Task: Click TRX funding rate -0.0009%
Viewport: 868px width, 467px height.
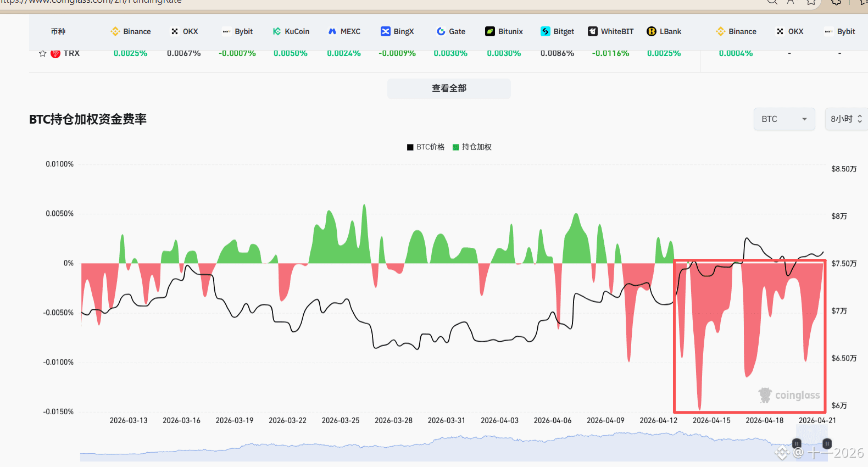Action: point(397,53)
